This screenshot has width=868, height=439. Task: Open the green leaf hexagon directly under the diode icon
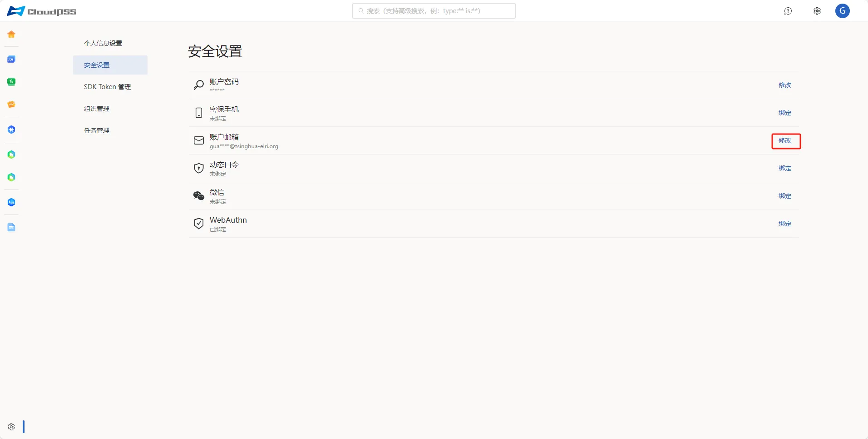11,155
